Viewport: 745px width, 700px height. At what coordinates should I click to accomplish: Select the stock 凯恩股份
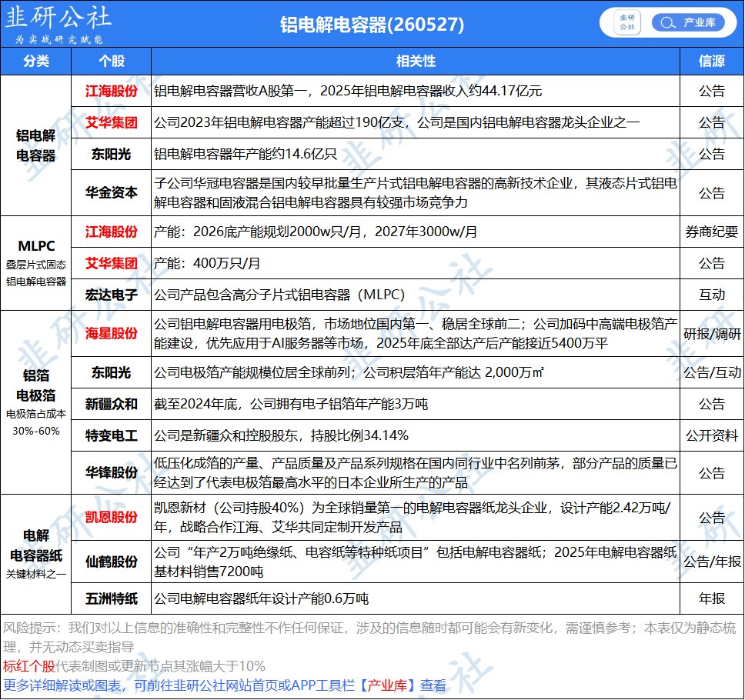click(111, 517)
